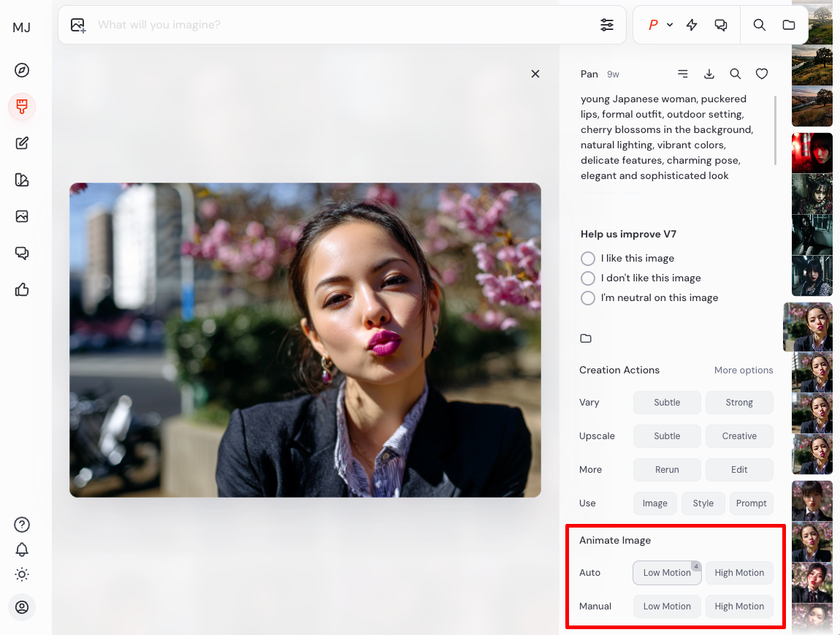Close the image viewer with X
This screenshot has width=840, height=635.
click(535, 74)
